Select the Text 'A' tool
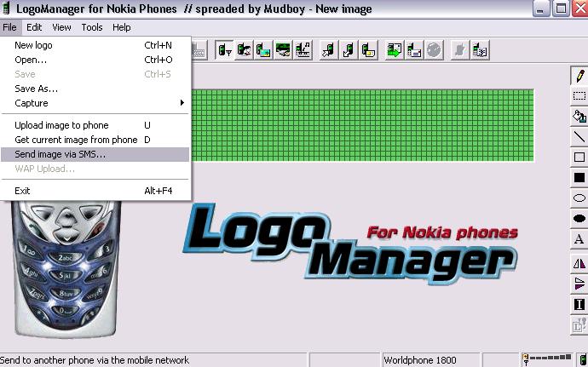Image resolution: width=588 pixels, height=367 pixels. coord(579,238)
